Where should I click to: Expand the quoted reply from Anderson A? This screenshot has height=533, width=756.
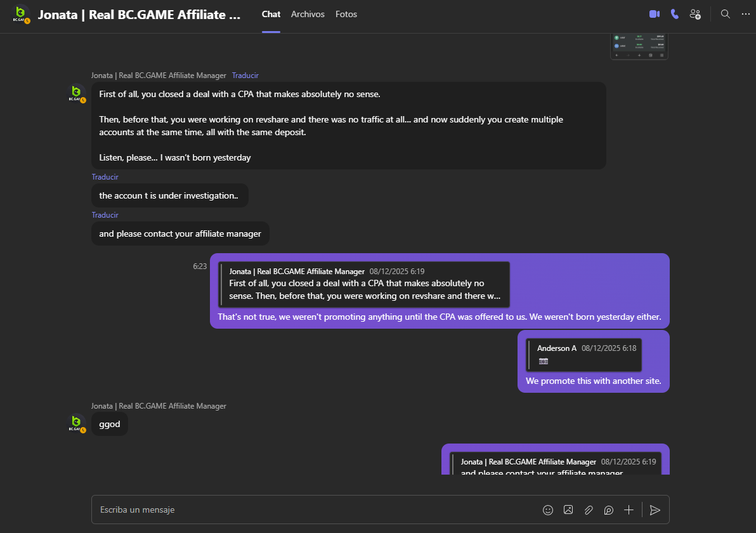583,354
